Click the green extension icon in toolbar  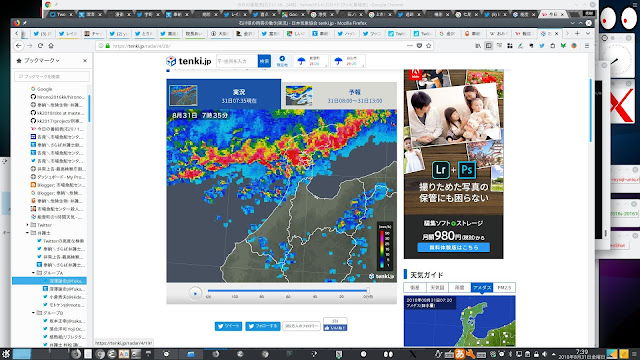tap(563, 46)
